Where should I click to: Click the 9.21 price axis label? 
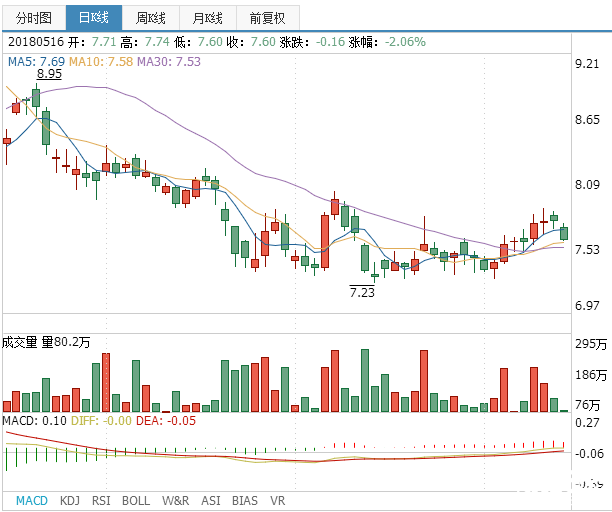(x=587, y=64)
